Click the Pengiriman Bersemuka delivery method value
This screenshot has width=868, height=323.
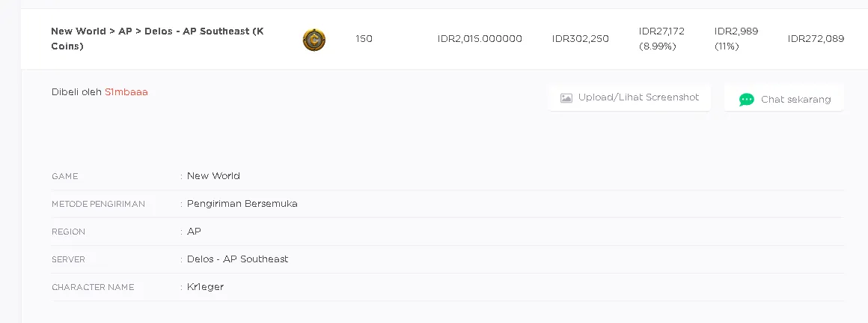click(x=242, y=204)
